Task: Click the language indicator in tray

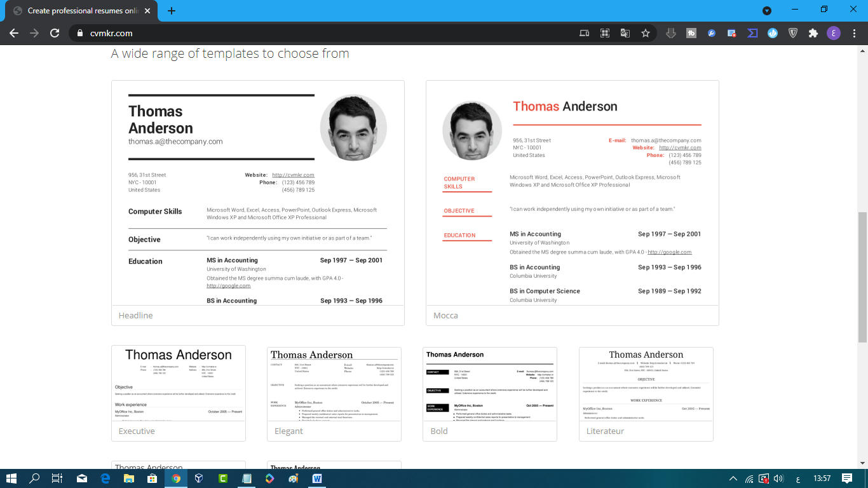Action: coord(797,478)
